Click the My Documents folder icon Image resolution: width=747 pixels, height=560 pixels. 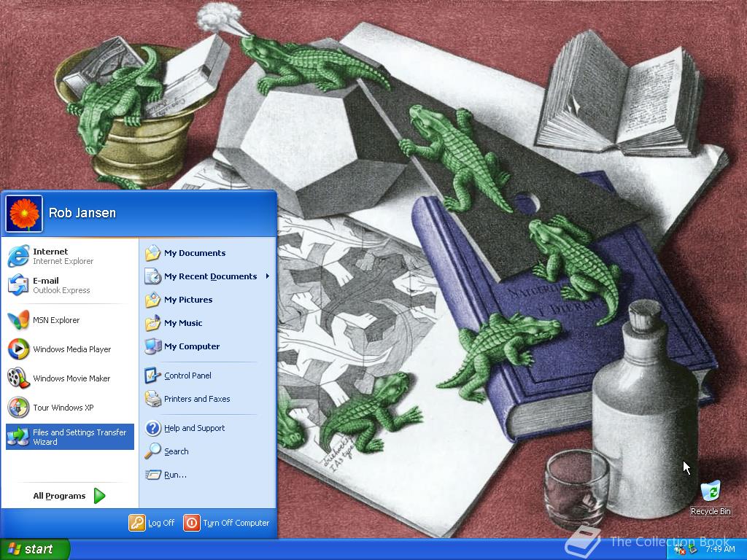[153, 253]
